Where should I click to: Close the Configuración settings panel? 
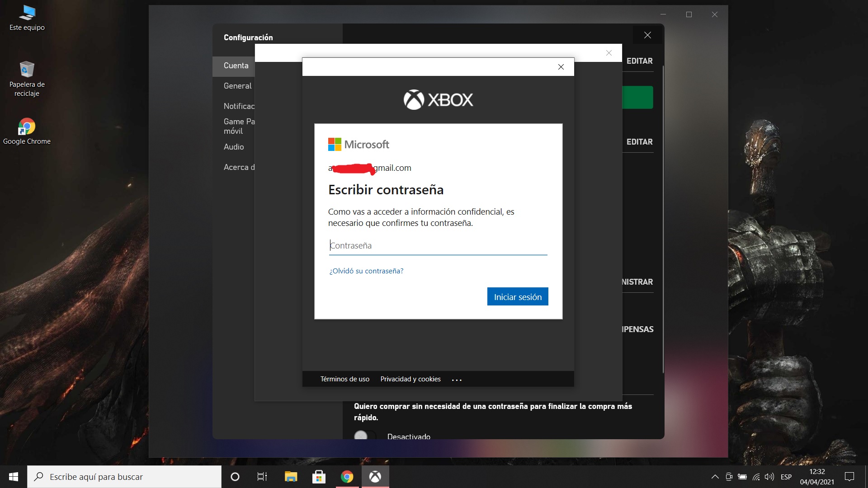point(647,35)
